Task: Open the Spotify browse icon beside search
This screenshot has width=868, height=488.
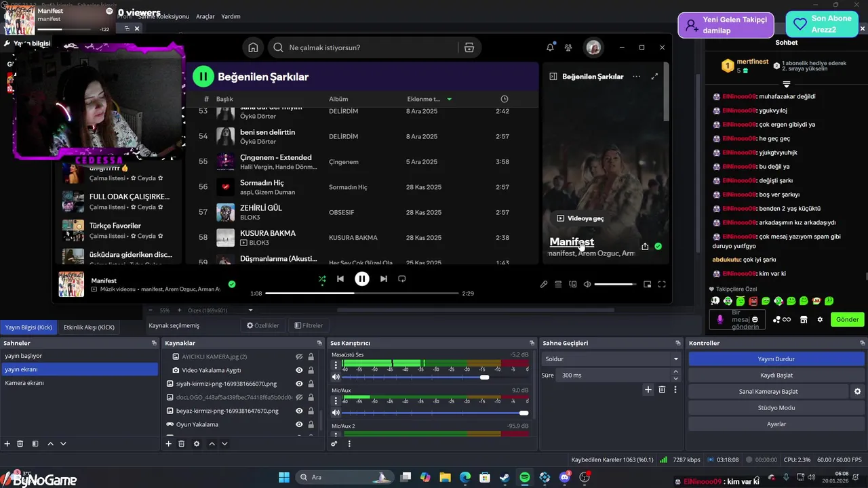Action: [469, 47]
